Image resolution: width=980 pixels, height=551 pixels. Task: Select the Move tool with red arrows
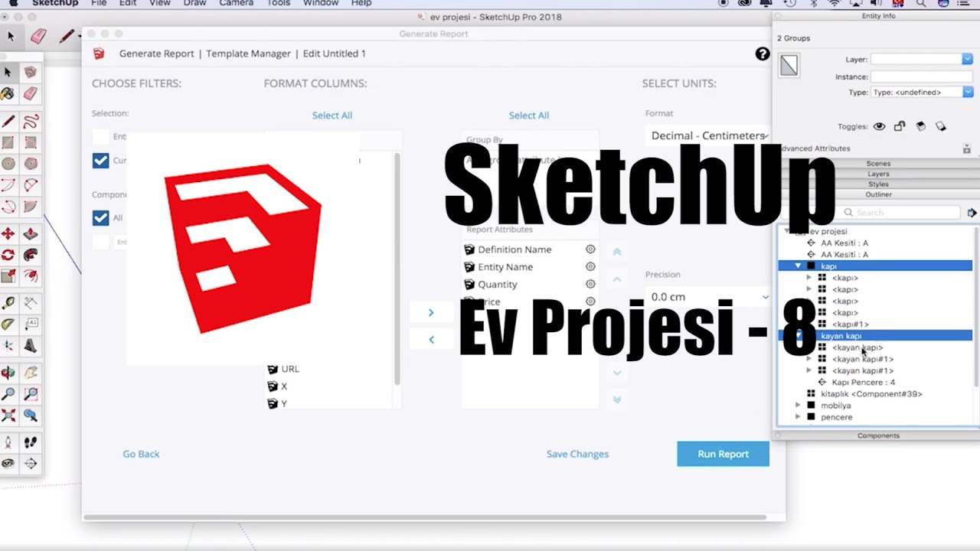point(8,233)
